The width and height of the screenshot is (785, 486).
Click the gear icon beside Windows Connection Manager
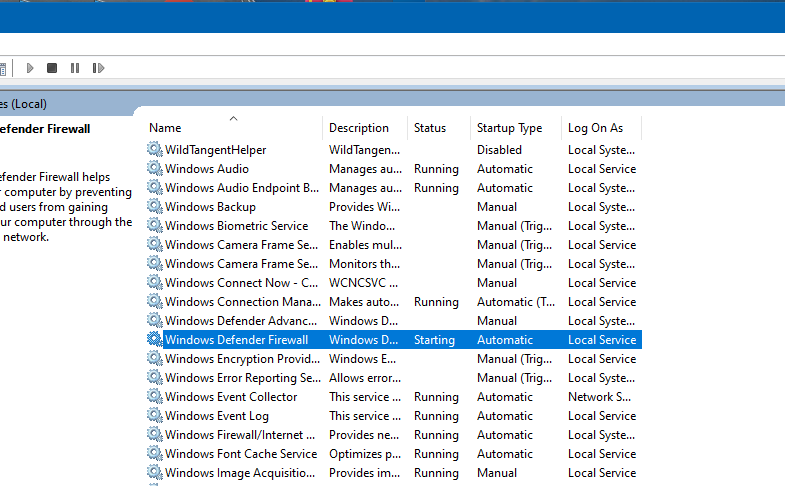pos(155,301)
